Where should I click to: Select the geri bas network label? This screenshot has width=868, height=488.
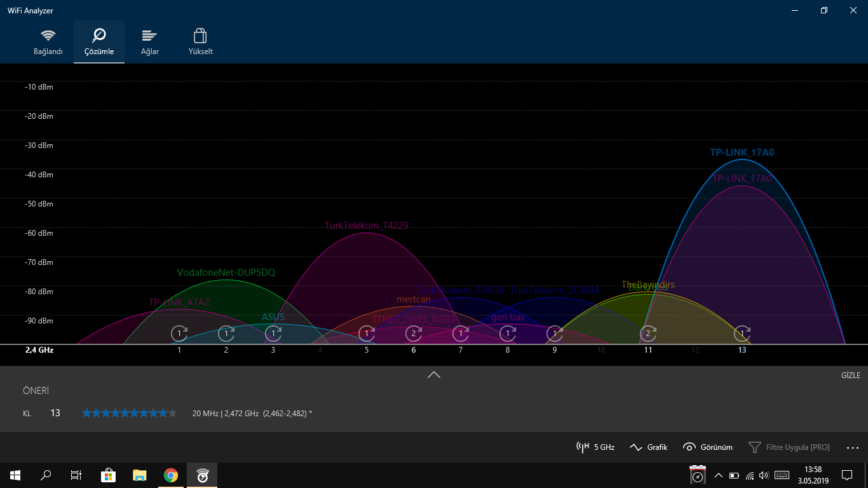508,317
